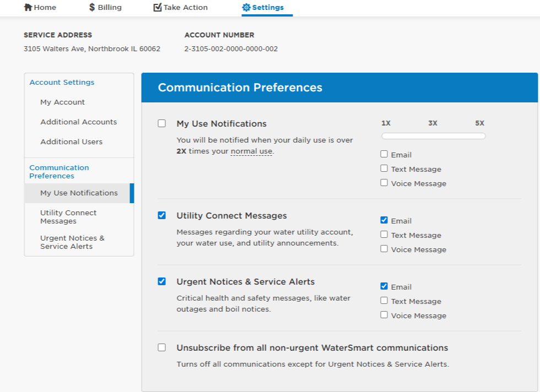Switch to the Billing tab

coord(105,7)
